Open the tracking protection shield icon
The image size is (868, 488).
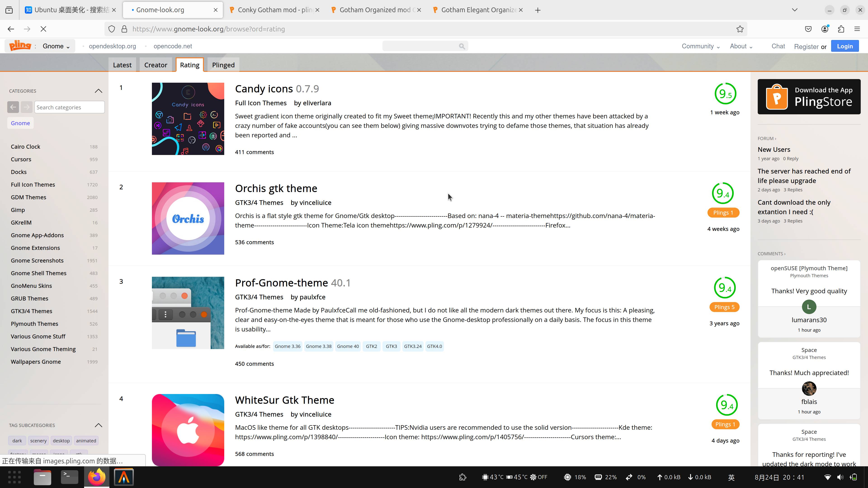point(111,29)
